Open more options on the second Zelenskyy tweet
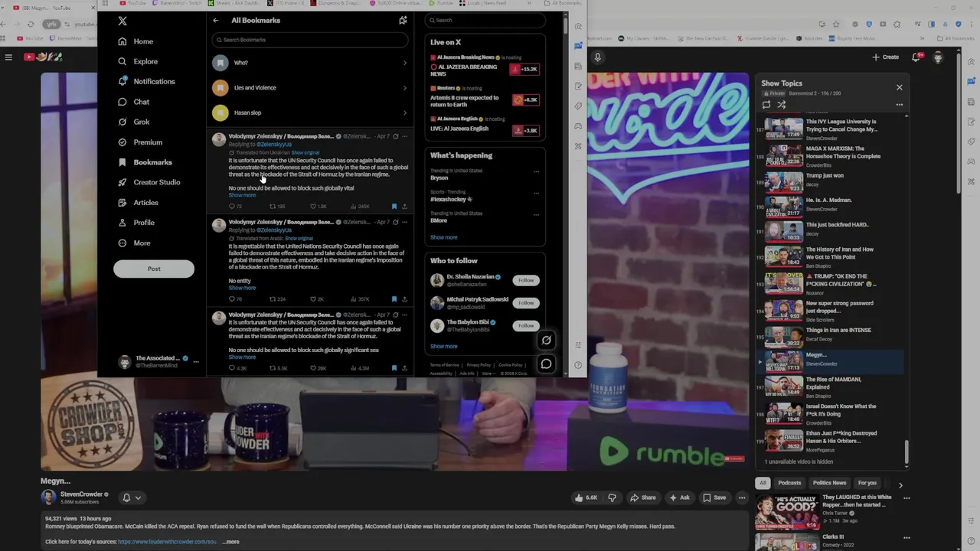The image size is (980, 551). (x=404, y=222)
